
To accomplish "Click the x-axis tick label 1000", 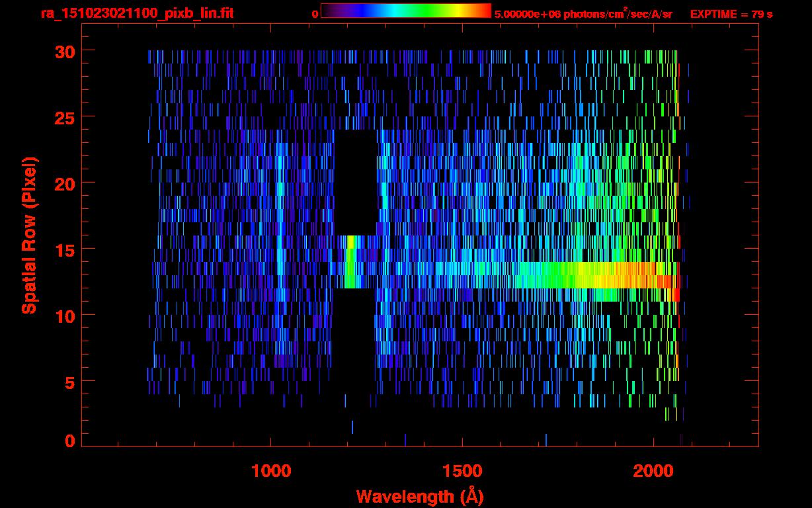I will (x=271, y=471).
